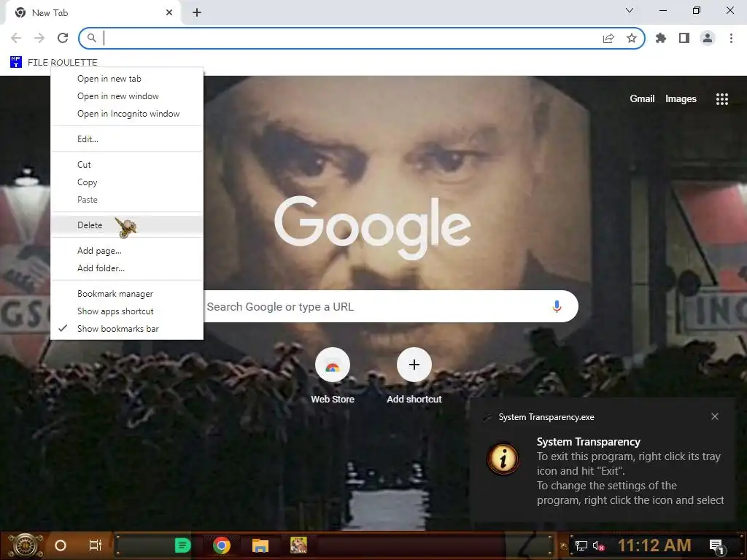This screenshot has height=560, width=747.
Task: Choose Open in new window
Action: point(127,96)
